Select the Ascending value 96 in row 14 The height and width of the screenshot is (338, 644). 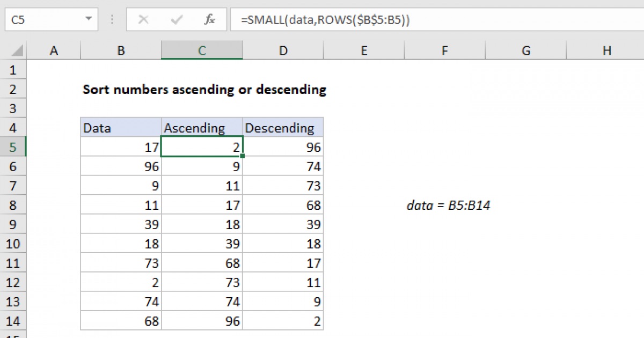click(201, 321)
